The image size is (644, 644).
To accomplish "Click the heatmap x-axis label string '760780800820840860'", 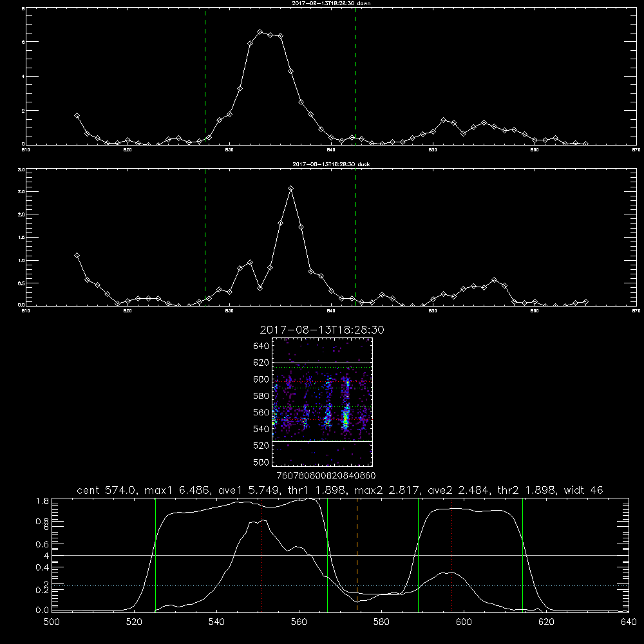I will [326, 475].
